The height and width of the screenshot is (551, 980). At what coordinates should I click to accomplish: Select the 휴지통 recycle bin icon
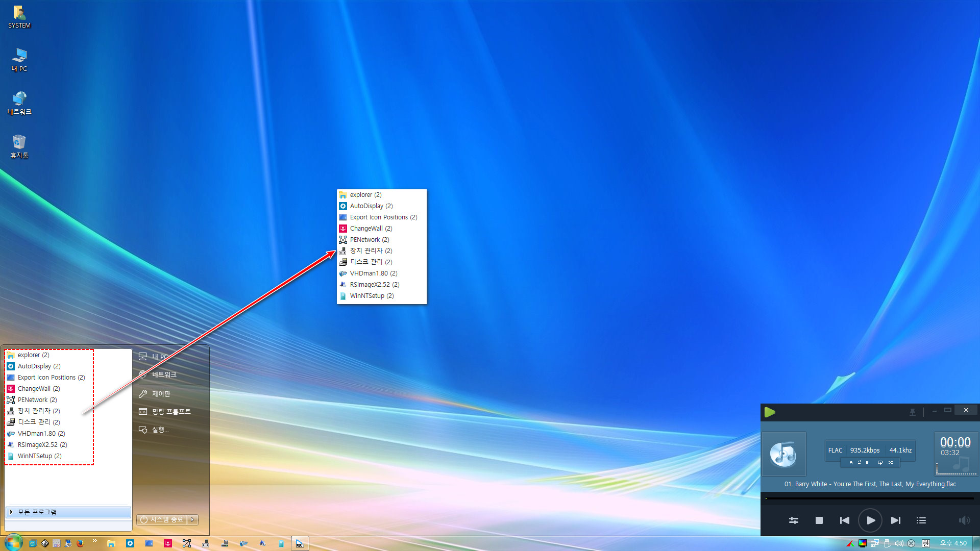point(19,147)
